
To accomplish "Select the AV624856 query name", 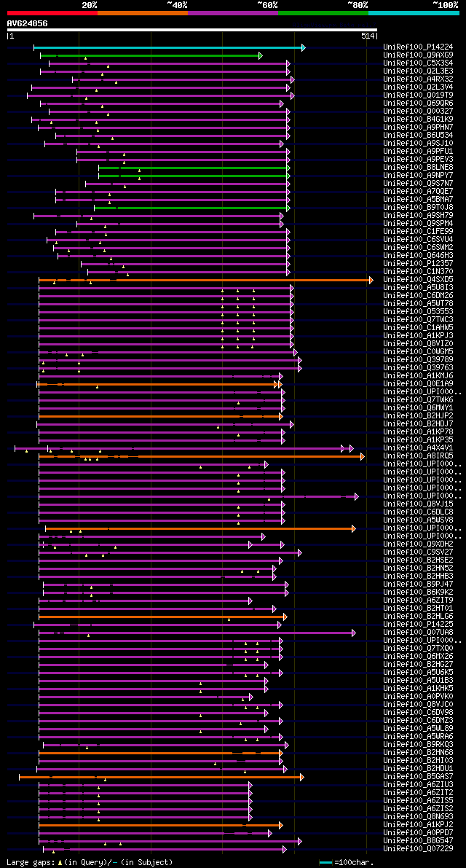I will tap(27, 23).
